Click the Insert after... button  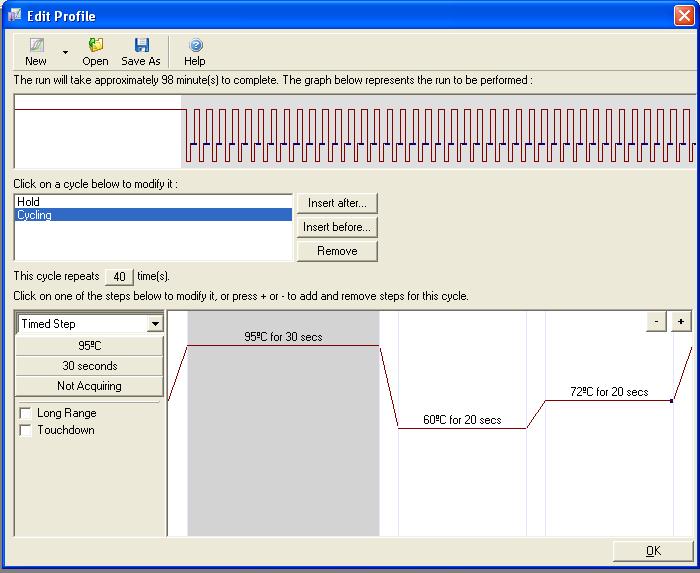[337, 203]
